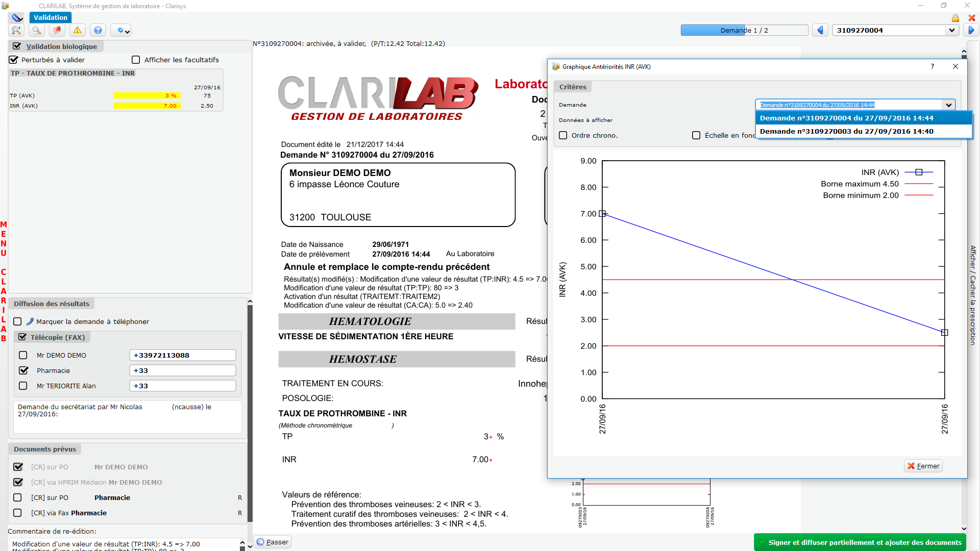Click the help question mark in graph dialog
980x551 pixels.
tap(933, 66)
